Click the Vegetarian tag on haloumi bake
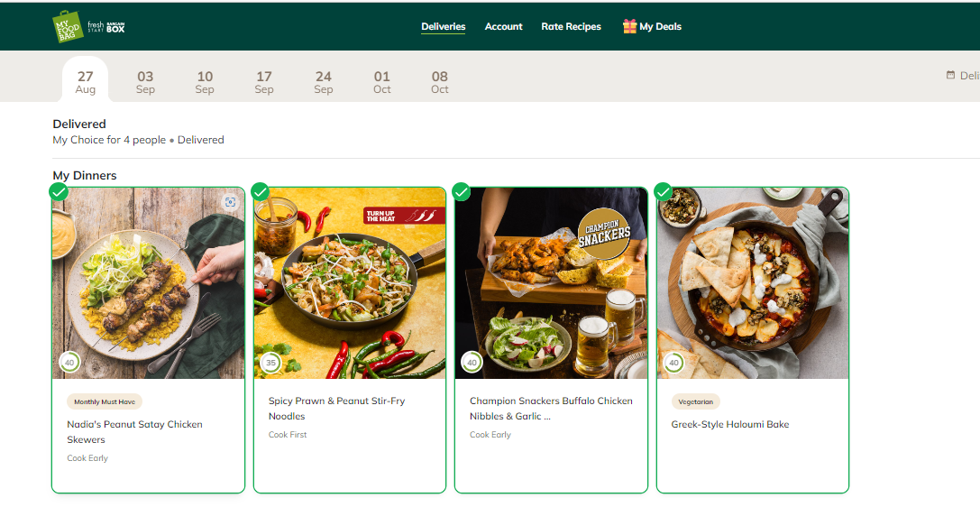 pos(695,402)
